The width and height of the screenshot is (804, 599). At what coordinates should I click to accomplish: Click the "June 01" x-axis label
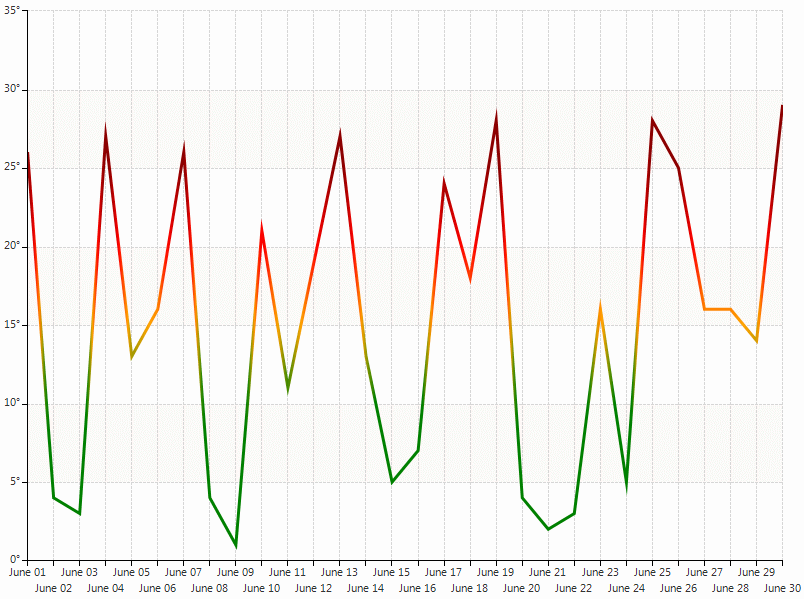coord(27,572)
